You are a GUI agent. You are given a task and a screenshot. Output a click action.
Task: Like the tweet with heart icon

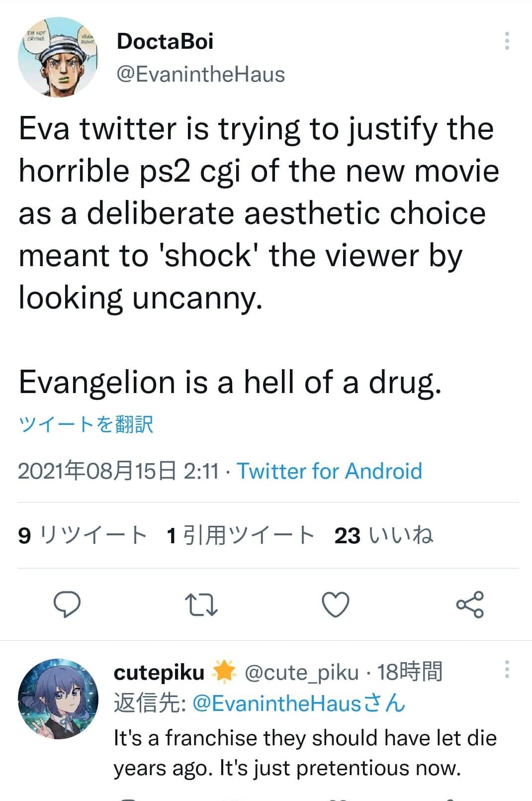[x=336, y=604]
